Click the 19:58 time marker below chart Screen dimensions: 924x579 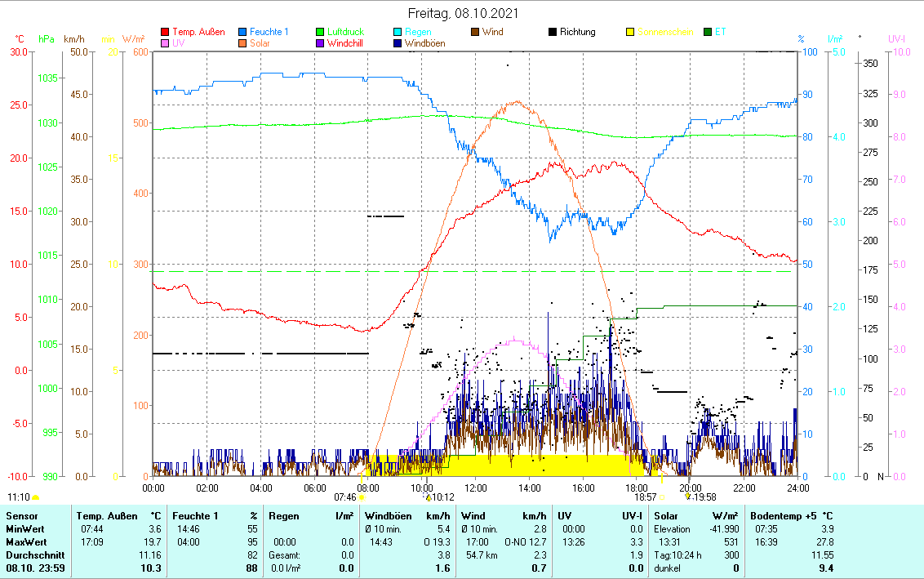pos(704,497)
